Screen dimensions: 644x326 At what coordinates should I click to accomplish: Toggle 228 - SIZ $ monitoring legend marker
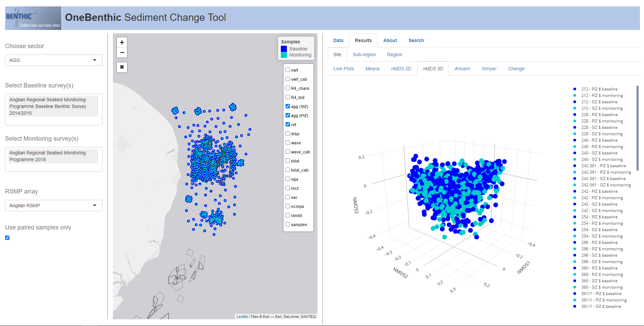click(x=575, y=134)
